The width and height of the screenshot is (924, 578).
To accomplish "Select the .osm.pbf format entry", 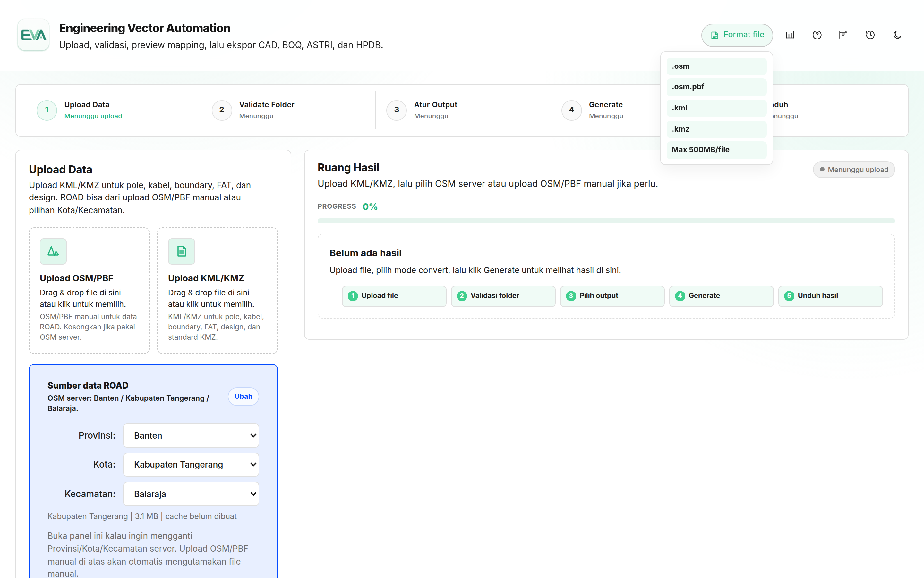I will click(x=716, y=87).
